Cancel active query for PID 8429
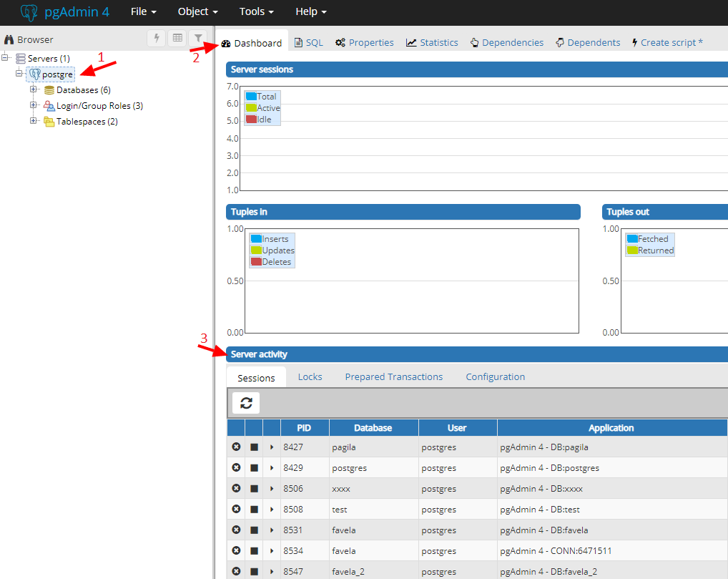 254,468
